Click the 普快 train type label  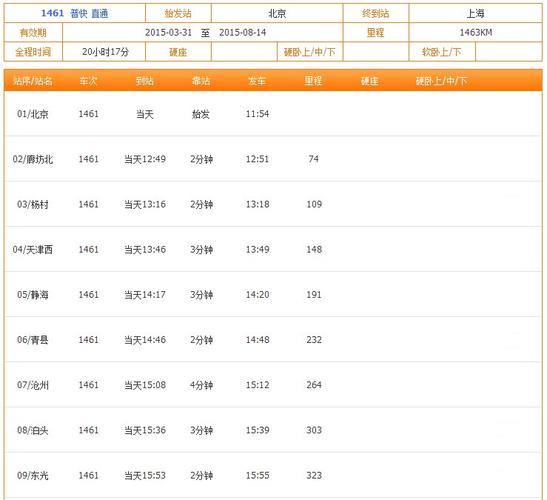click(x=78, y=13)
